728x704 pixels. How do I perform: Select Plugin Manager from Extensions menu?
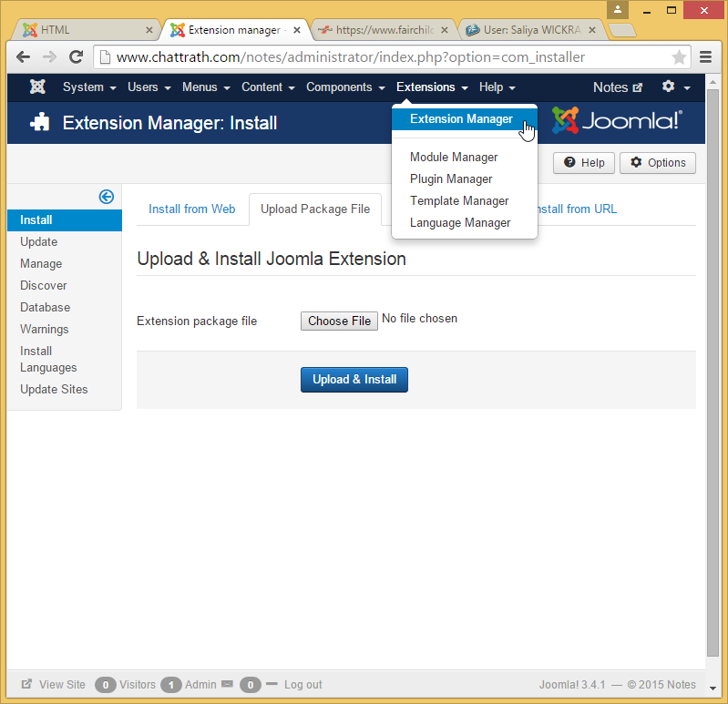[451, 179]
